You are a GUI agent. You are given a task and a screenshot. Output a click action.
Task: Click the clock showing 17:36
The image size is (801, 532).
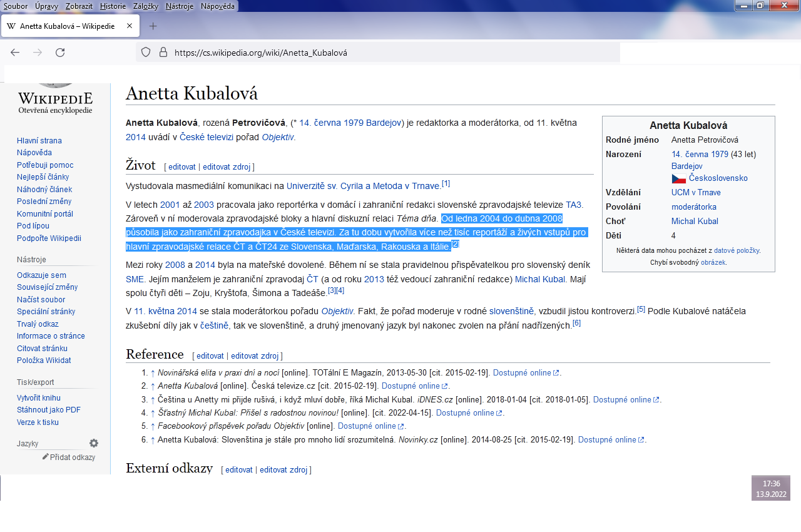pos(771,484)
